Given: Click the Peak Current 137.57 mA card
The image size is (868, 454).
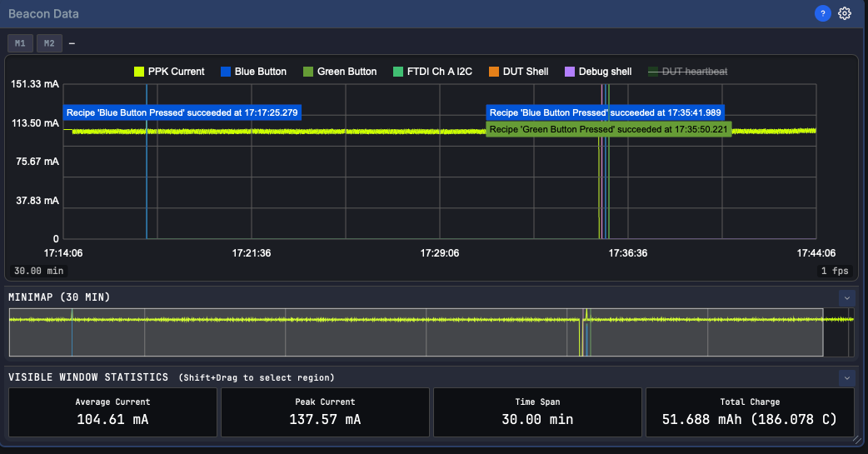Looking at the screenshot, I should click(325, 412).
